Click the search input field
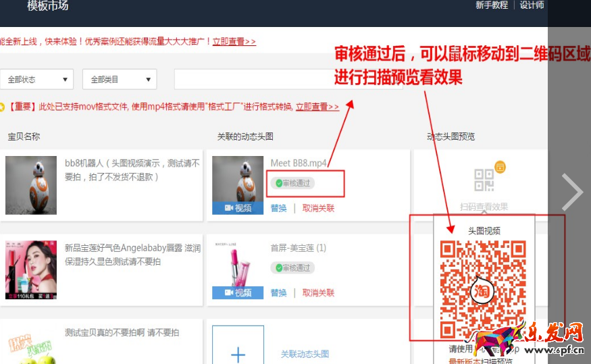Image resolution: width=591 pixels, height=364 pixels. click(x=288, y=79)
